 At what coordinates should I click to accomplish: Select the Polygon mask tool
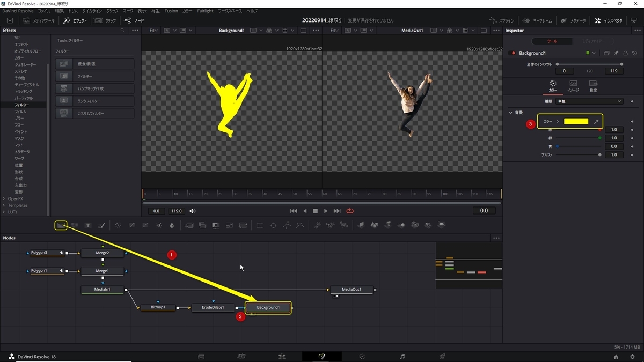[287, 225]
